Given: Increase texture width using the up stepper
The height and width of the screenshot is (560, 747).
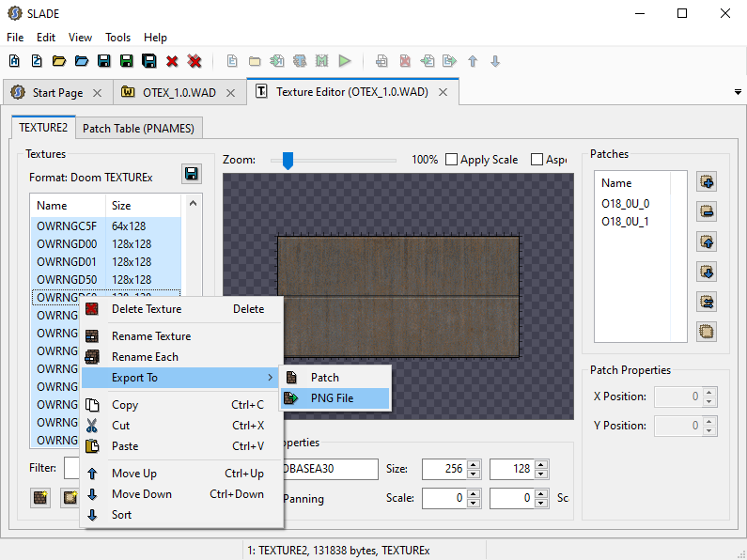Looking at the screenshot, I should pos(474,464).
